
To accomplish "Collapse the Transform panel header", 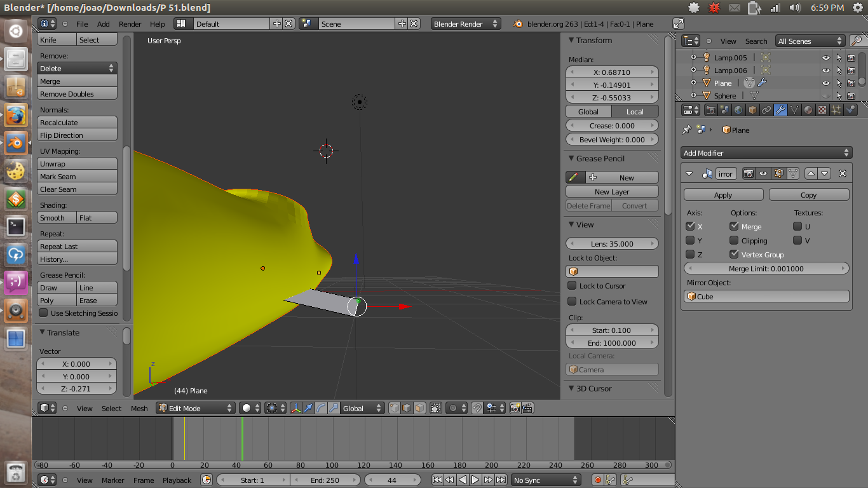I will (x=571, y=40).
